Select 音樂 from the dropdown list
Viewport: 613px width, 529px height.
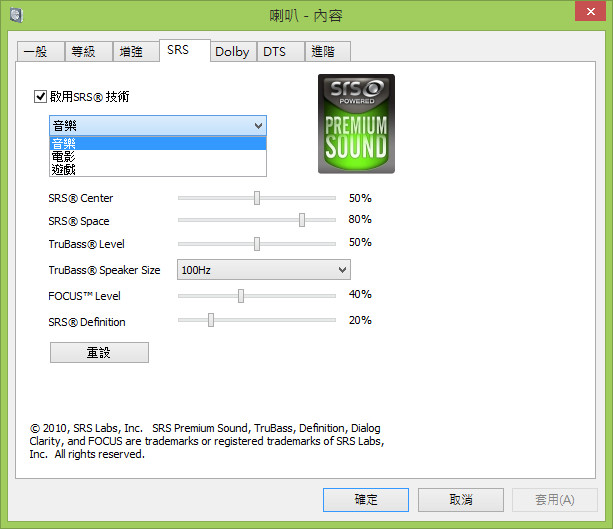[158, 143]
